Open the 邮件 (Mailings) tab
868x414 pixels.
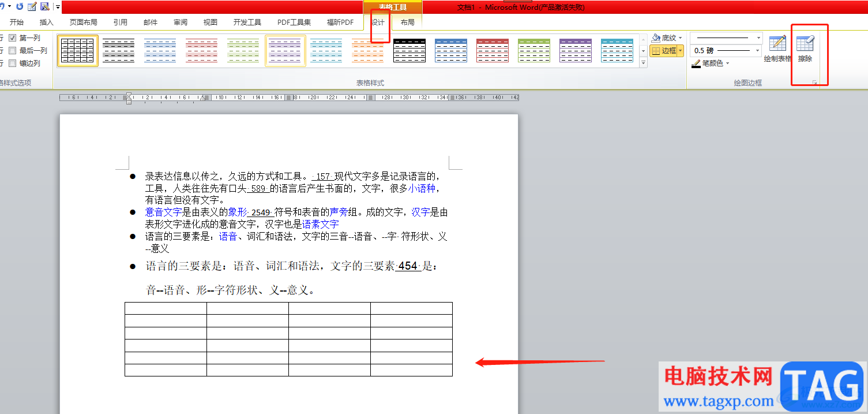151,23
